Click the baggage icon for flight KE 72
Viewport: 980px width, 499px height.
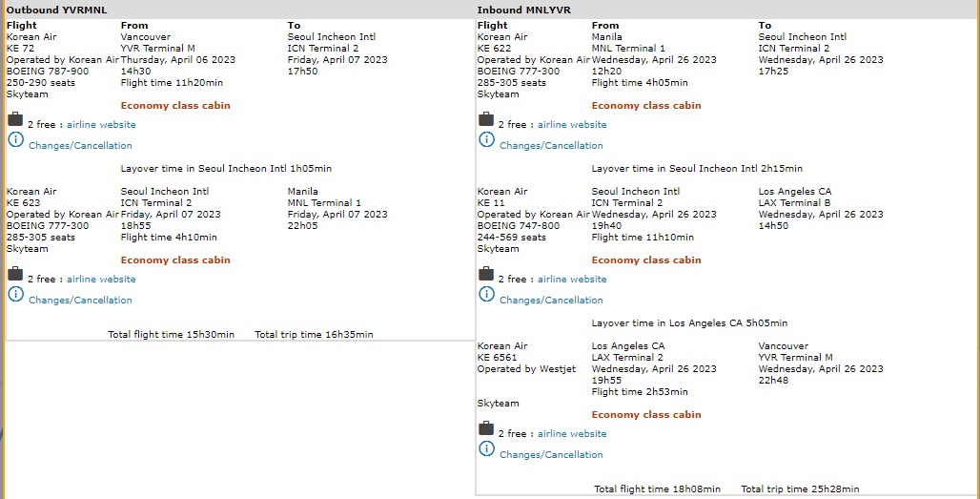point(14,120)
